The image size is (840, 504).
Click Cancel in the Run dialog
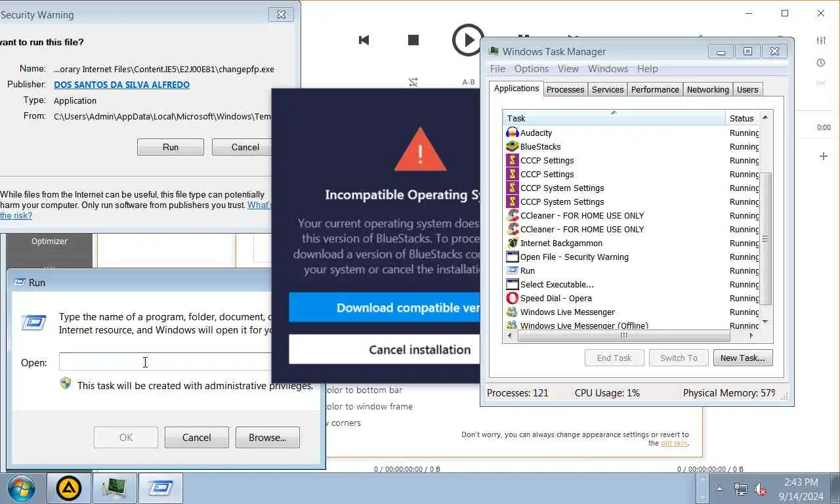coord(197,438)
